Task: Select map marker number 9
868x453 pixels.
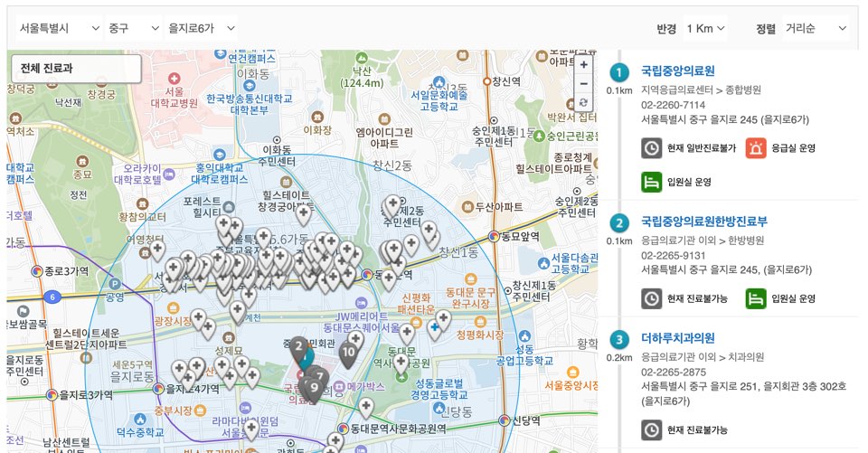Action: pos(314,390)
